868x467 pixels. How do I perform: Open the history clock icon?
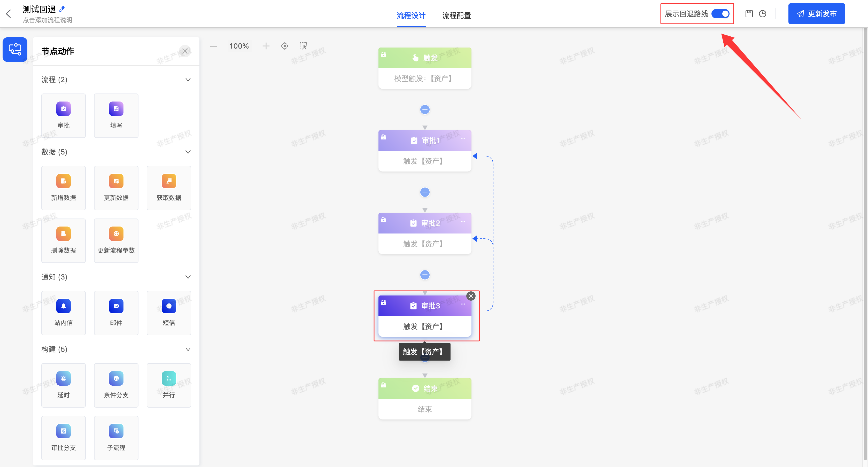pos(763,14)
